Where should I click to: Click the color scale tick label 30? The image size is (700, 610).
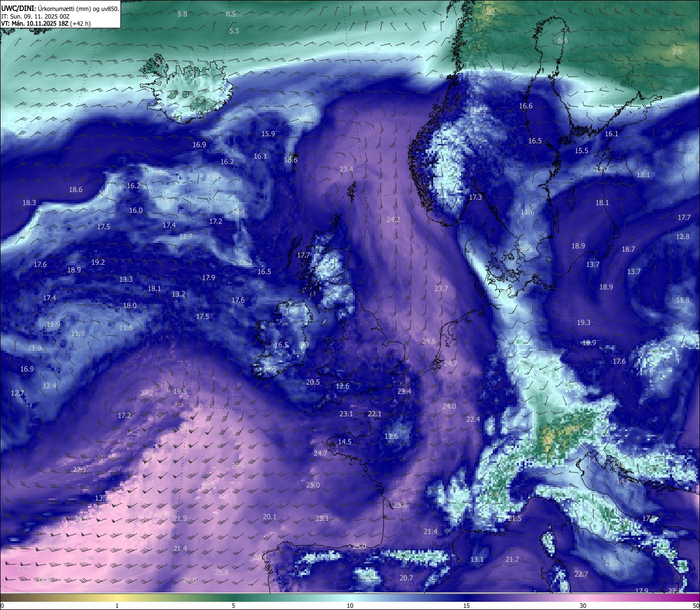click(583, 606)
